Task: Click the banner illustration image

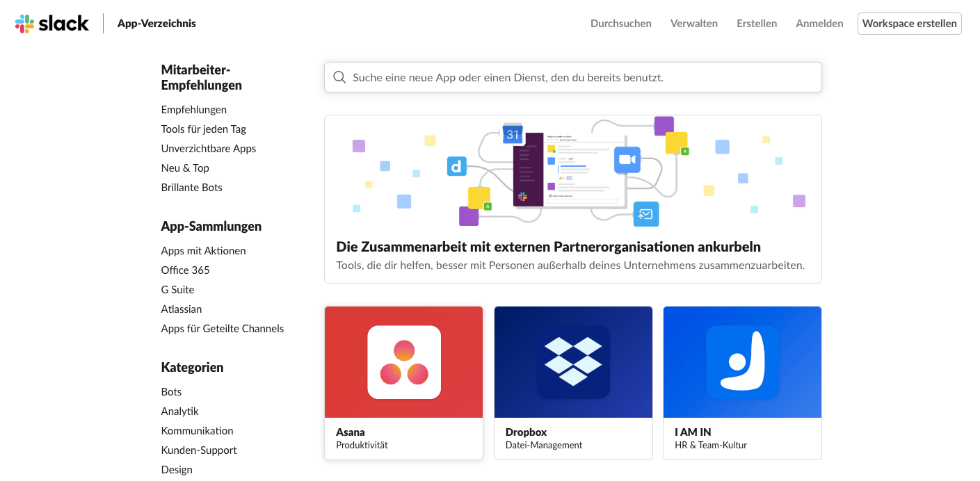Action: tap(573, 172)
